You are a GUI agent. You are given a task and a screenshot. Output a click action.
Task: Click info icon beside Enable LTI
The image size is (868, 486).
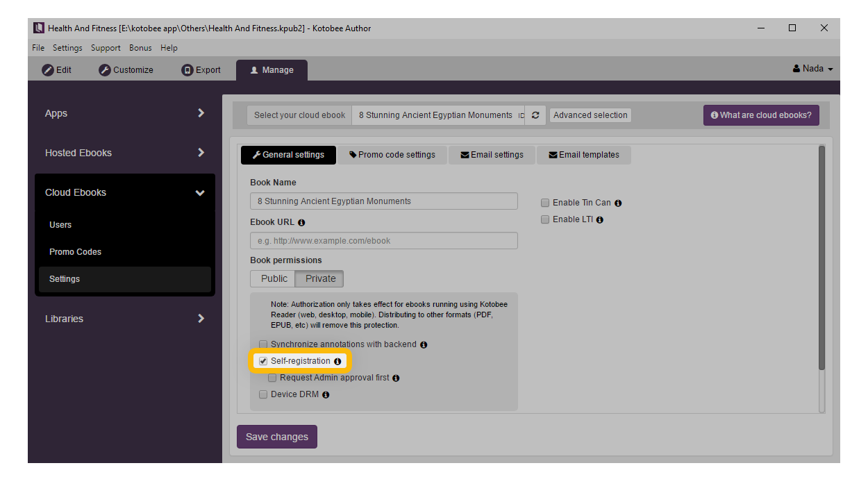(600, 220)
